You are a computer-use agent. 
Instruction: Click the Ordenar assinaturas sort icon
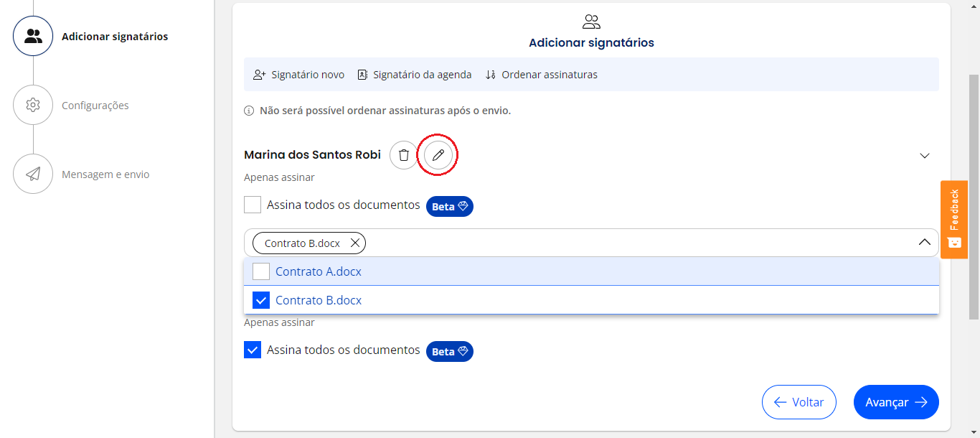pyautogui.click(x=491, y=74)
